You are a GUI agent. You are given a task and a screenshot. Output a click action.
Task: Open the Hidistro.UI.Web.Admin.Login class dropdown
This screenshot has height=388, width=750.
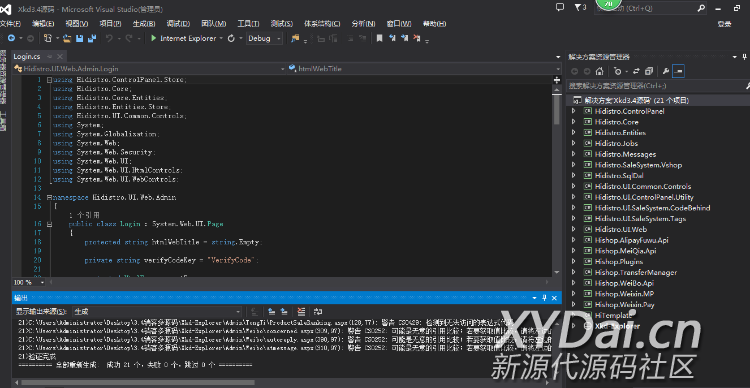(x=150, y=69)
